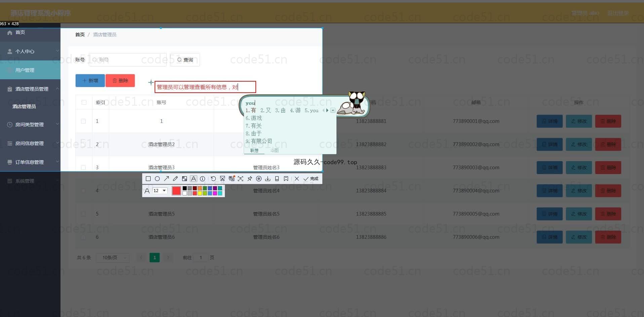Select the pencil freehand tool
The width and height of the screenshot is (644, 317).
coord(175,179)
